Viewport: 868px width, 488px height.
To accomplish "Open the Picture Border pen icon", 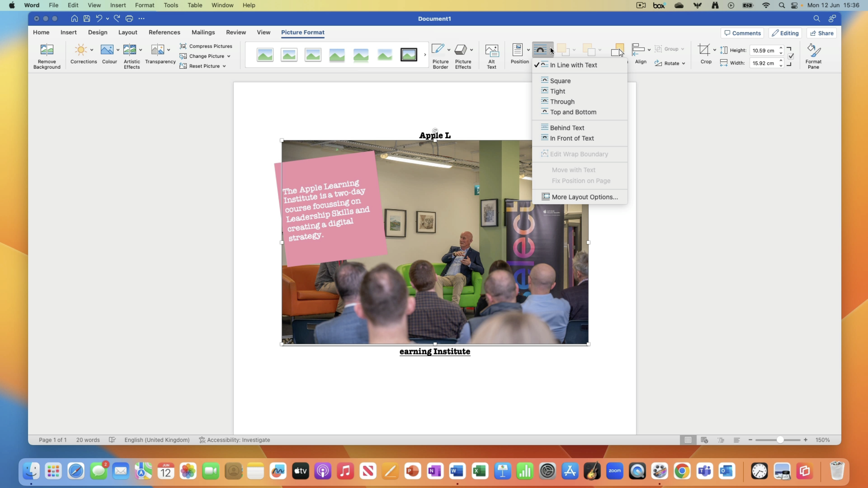I will click(438, 50).
